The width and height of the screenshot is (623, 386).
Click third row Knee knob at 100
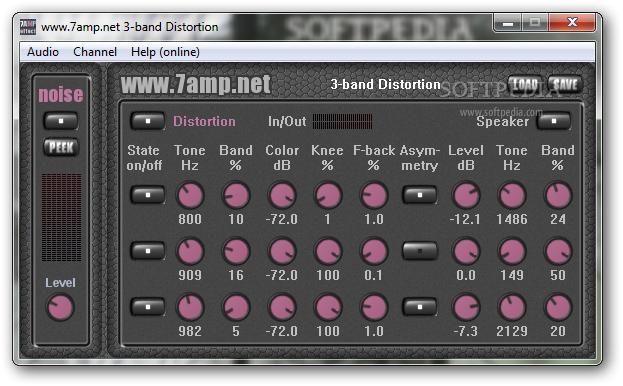328,307
